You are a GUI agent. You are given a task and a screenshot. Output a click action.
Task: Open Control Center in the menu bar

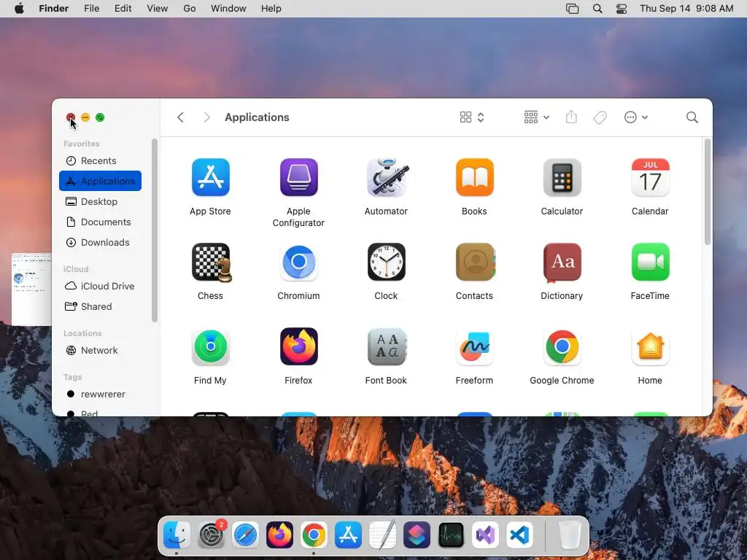pyautogui.click(x=622, y=9)
